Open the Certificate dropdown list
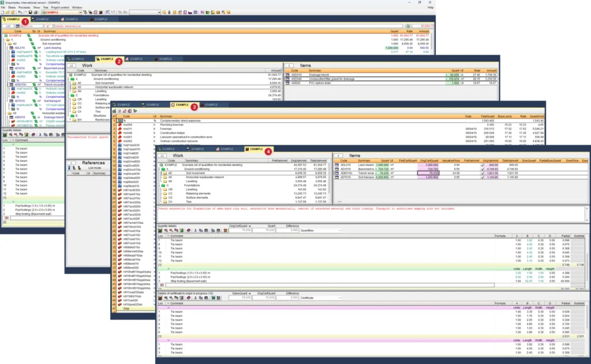 pyautogui.click(x=320, y=298)
